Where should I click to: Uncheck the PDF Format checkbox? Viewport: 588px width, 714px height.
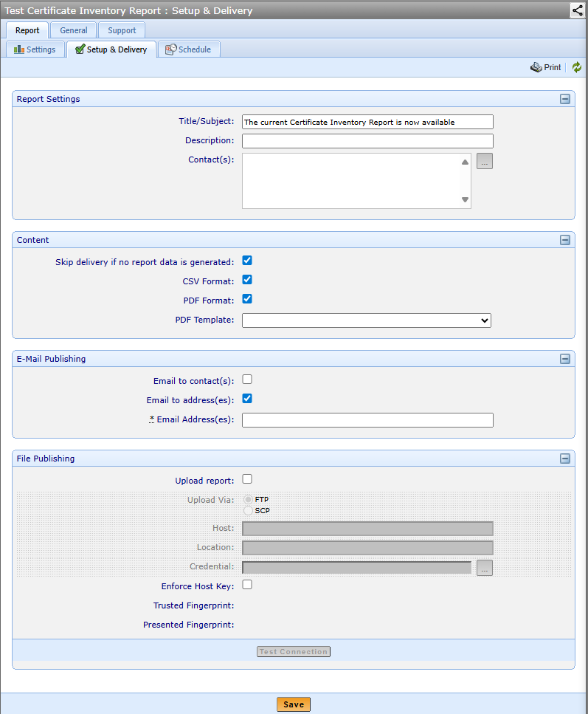(248, 299)
